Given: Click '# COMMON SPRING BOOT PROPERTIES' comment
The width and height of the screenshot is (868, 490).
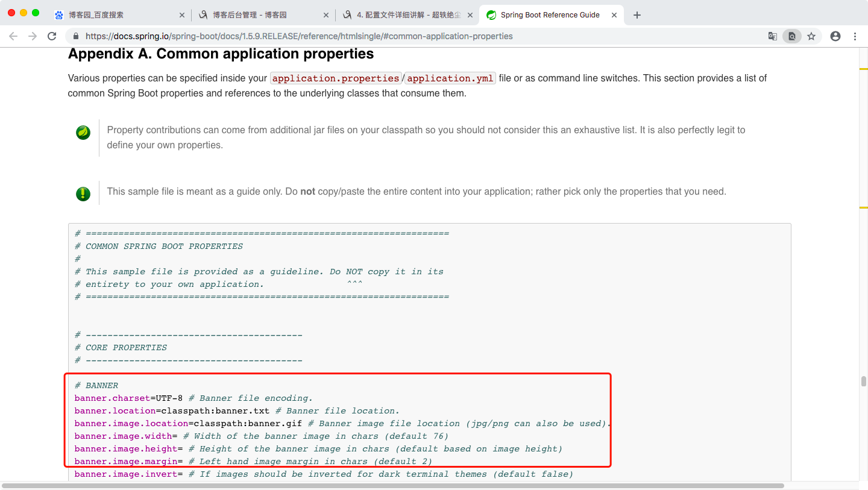Looking at the screenshot, I should click(159, 246).
